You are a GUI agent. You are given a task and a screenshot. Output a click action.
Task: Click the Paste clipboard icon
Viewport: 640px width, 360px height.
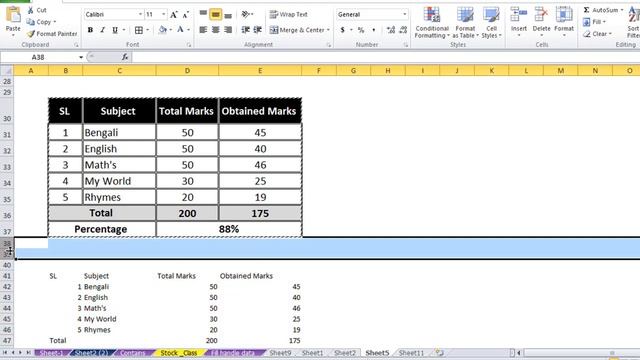[x=13, y=15]
